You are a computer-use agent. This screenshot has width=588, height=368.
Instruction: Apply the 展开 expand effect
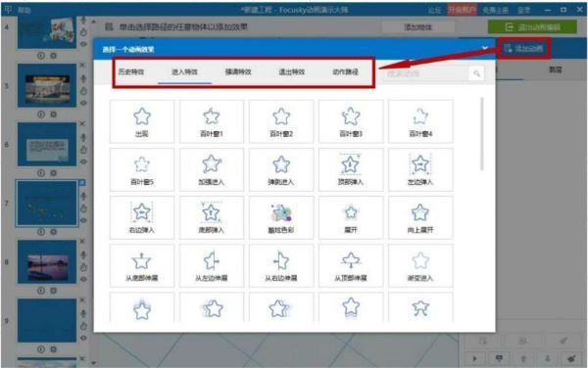351,217
